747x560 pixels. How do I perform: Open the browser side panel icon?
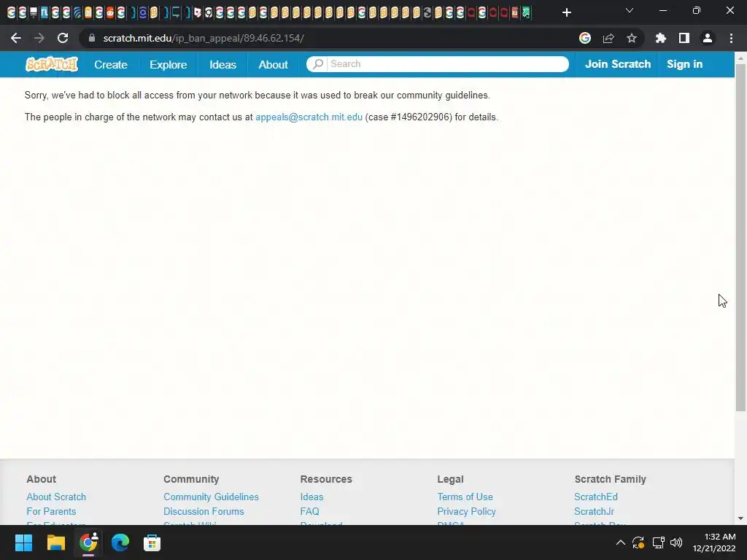pyautogui.click(x=684, y=38)
